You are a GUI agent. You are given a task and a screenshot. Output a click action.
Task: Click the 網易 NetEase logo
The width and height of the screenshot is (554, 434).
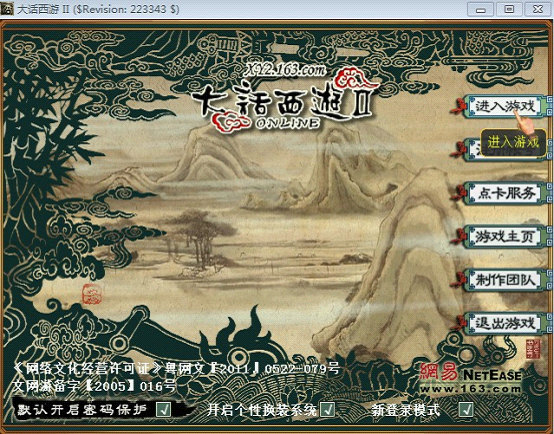click(471, 373)
